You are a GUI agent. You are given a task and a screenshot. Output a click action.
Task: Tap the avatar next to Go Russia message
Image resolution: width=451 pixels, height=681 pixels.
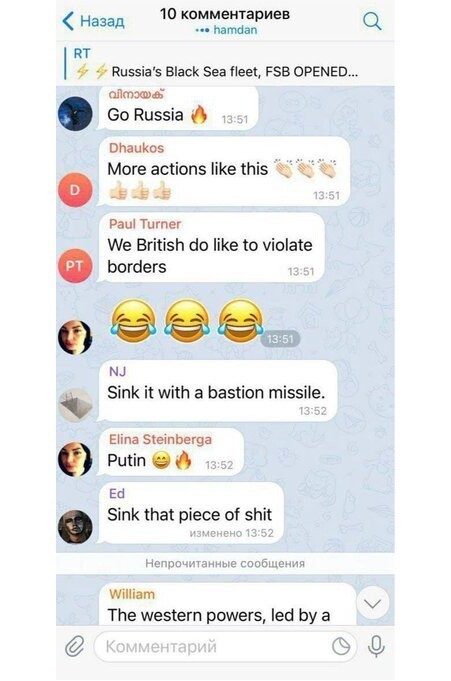(75, 113)
